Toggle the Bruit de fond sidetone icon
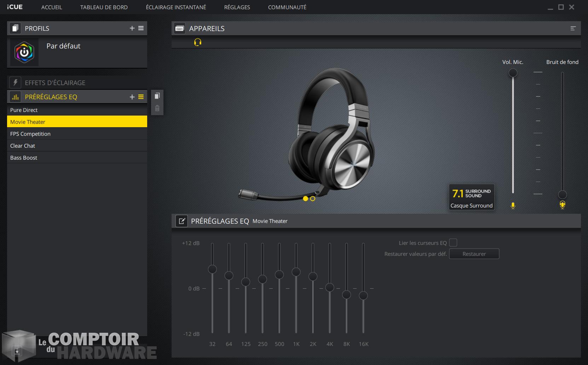Screen dimensions: 588x365 [562, 205]
